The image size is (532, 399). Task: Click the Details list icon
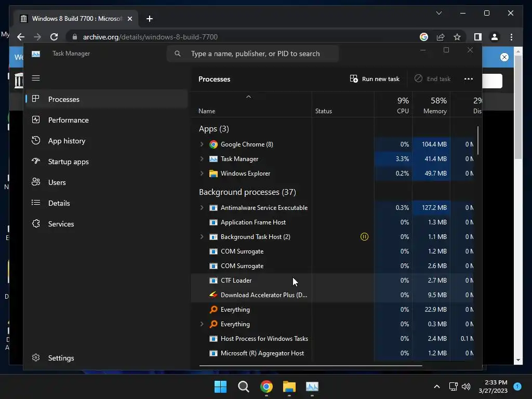[36, 203]
